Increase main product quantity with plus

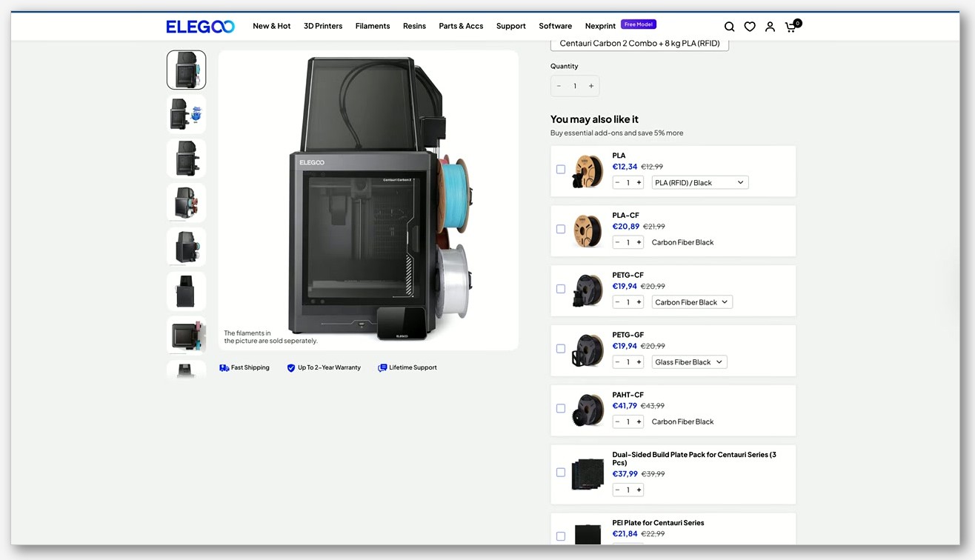(591, 86)
